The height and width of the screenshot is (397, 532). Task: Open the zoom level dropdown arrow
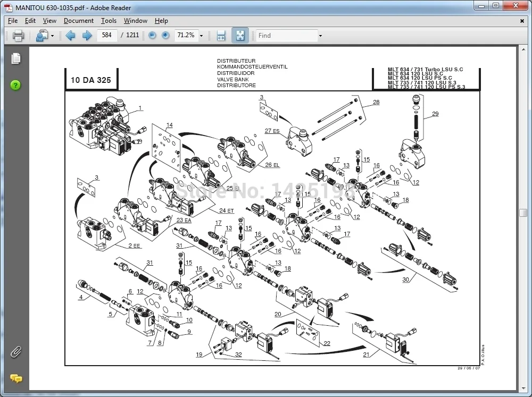[201, 36]
